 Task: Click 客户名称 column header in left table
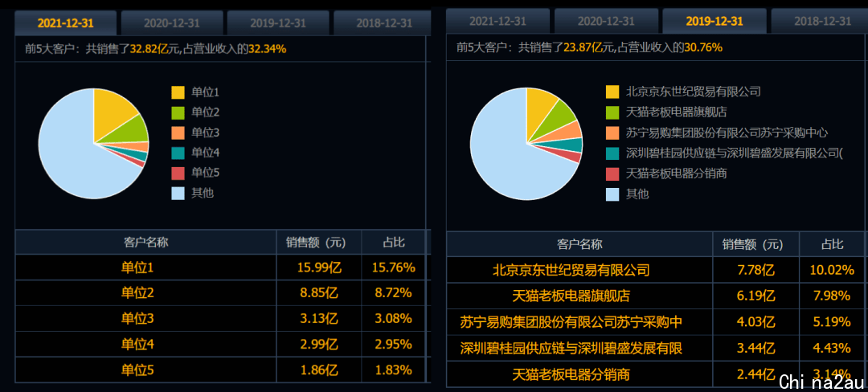145,242
